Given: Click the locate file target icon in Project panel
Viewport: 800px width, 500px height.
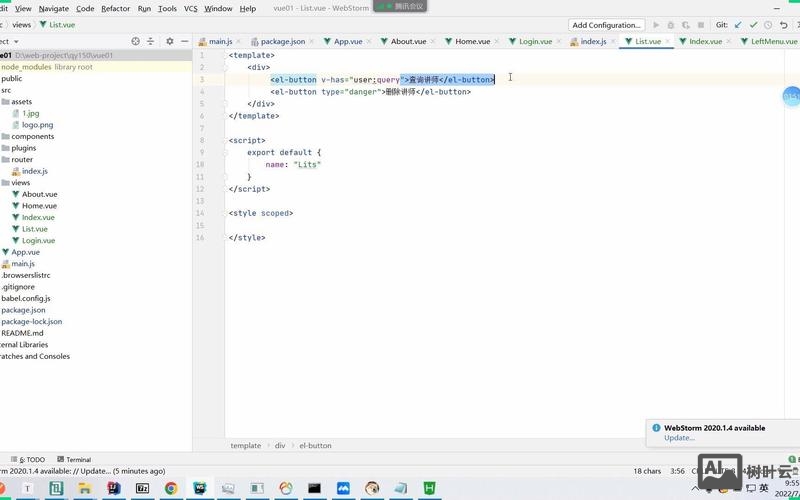Looking at the screenshot, I should [x=136, y=41].
